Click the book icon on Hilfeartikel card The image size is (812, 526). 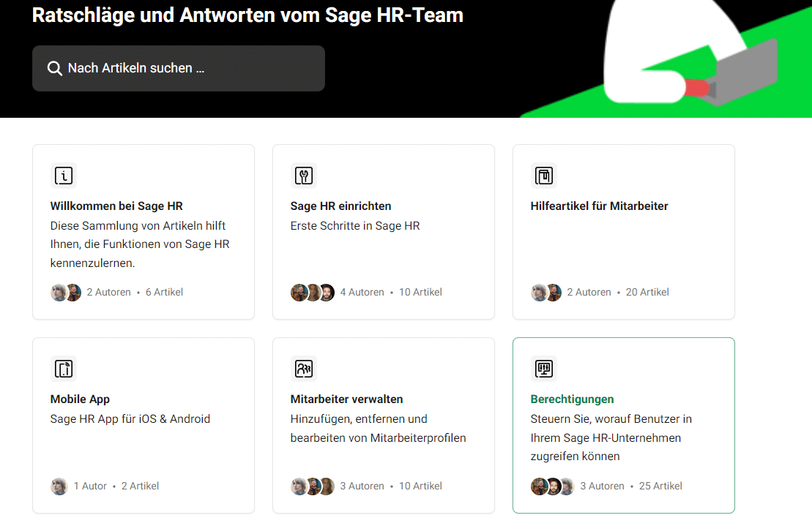click(x=544, y=176)
